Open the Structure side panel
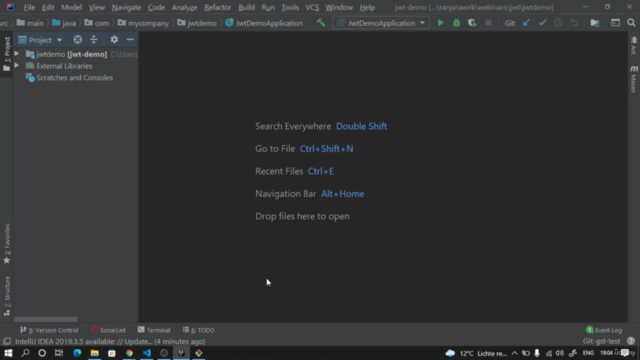Image resolution: width=640 pixels, height=360 pixels. point(7,296)
